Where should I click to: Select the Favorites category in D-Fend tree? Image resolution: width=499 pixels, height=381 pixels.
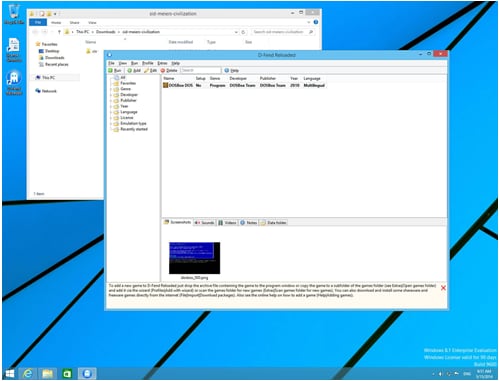125,83
